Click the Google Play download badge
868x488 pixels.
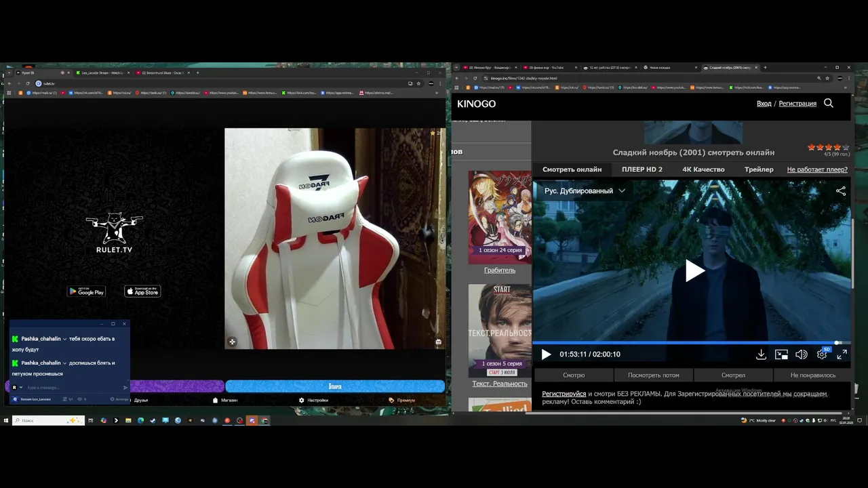86,291
